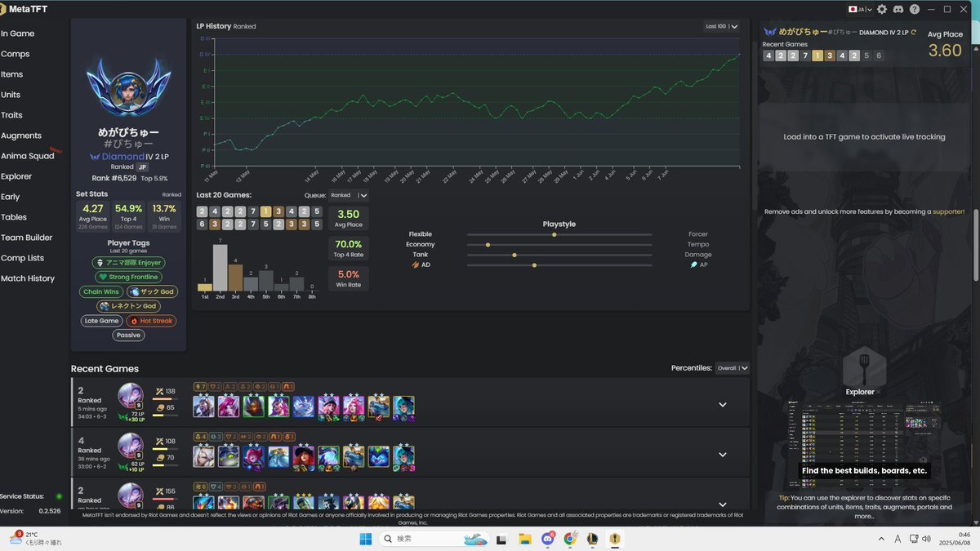Click the refresh icon beside DIAMOND IV 2 LP
This screenshot has width=980, height=551.
coord(913,32)
